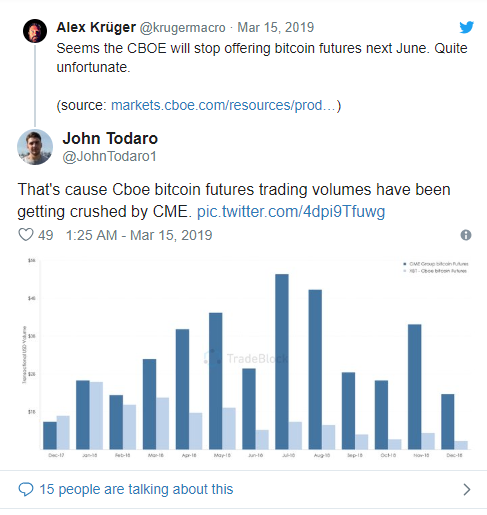Viewport: 487px width, 515px height.
Task: Open the 1:25 AM - Mar 15, 2019 timestamp
Action: point(139,235)
